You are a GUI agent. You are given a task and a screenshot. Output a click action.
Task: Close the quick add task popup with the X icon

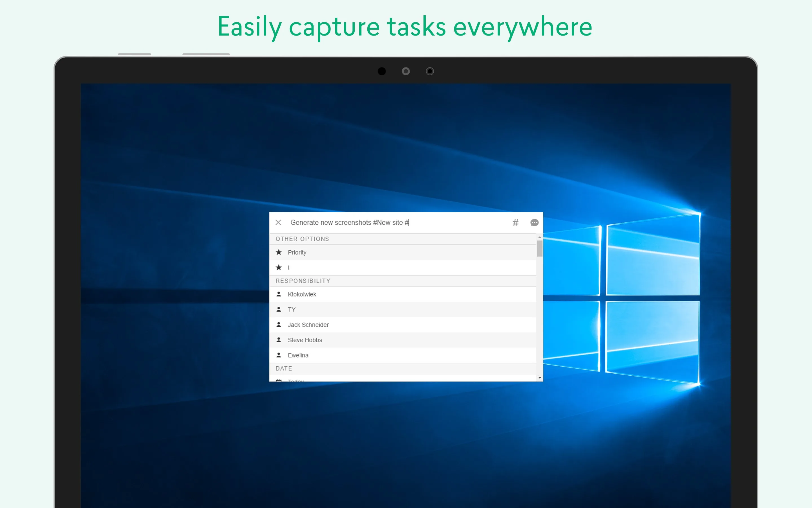coord(278,222)
